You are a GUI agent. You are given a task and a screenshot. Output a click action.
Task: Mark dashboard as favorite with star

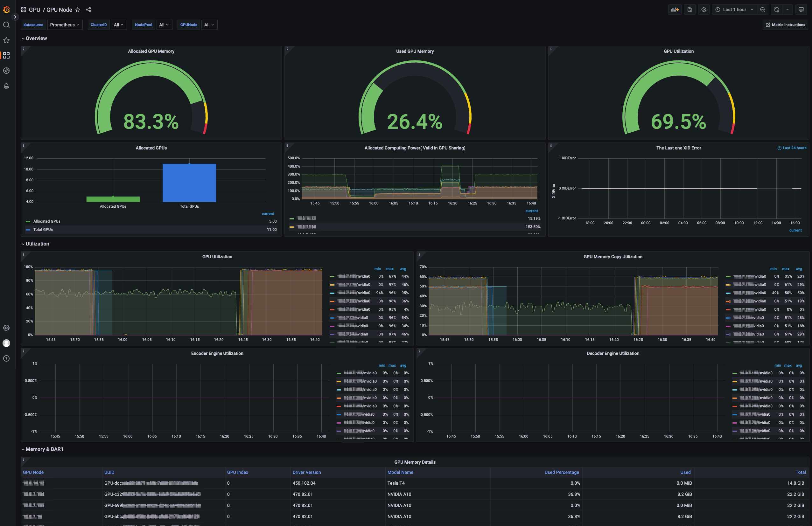[x=78, y=10]
